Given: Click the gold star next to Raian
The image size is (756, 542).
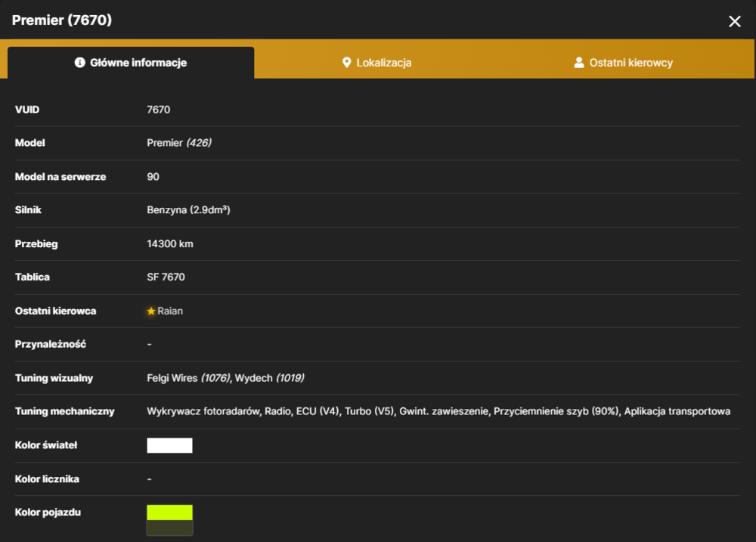Looking at the screenshot, I should pos(151,311).
